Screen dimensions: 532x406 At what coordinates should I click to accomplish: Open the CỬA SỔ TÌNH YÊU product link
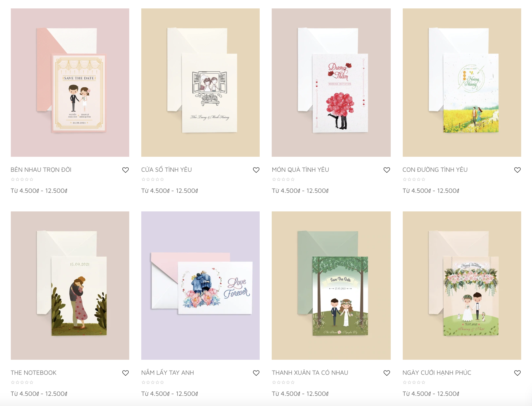167,170
